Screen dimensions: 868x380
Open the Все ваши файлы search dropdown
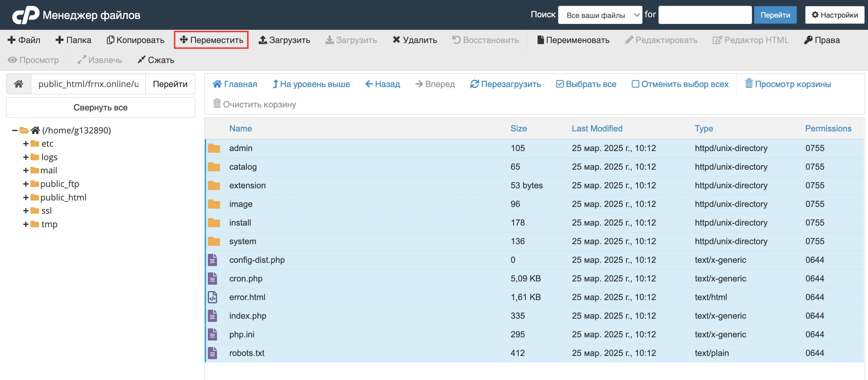(600, 15)
